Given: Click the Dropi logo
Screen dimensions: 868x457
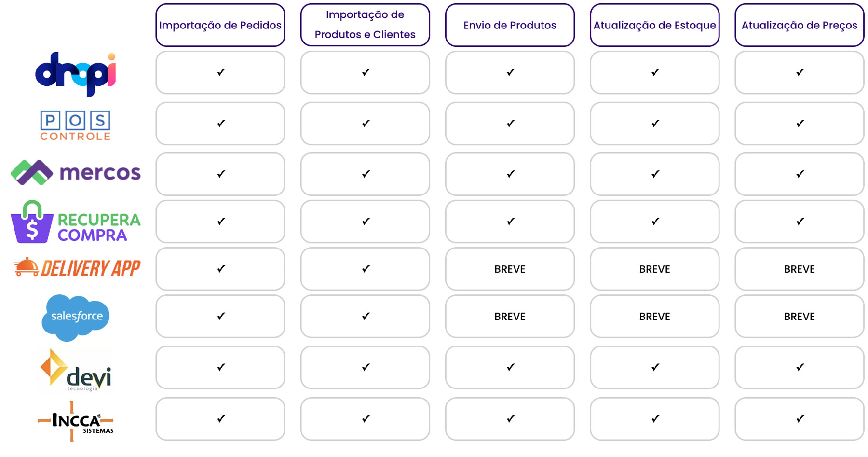Looking at the screenshot, I should [76, 74].
